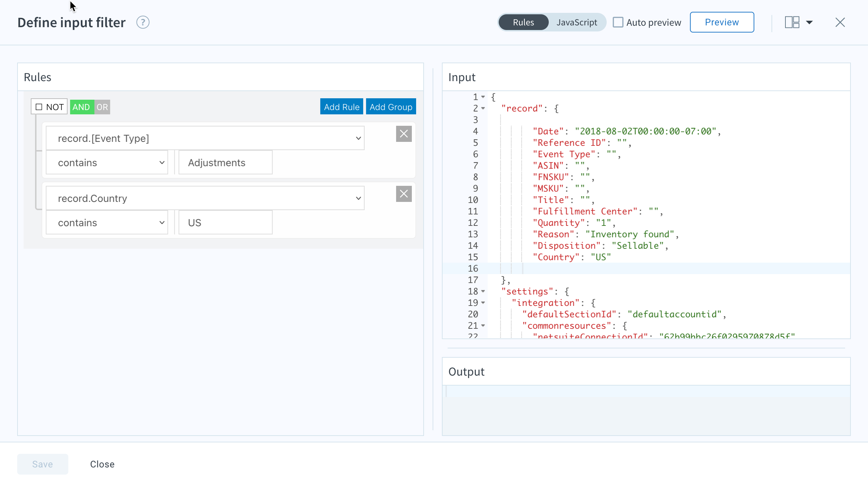
Task: Click the Adjustments value field
Action: [x=226, y=163]
